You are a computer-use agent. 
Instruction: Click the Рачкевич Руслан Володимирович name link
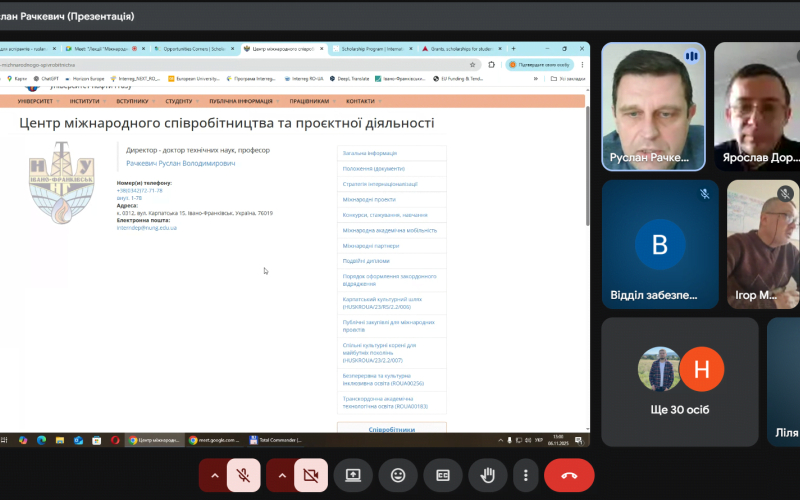182,163
